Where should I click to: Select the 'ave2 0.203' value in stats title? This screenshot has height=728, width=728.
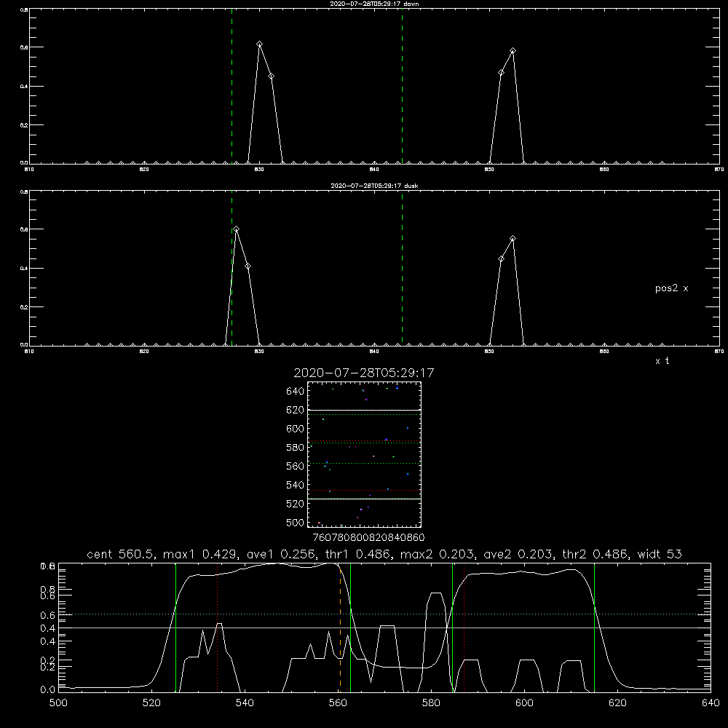519,554
